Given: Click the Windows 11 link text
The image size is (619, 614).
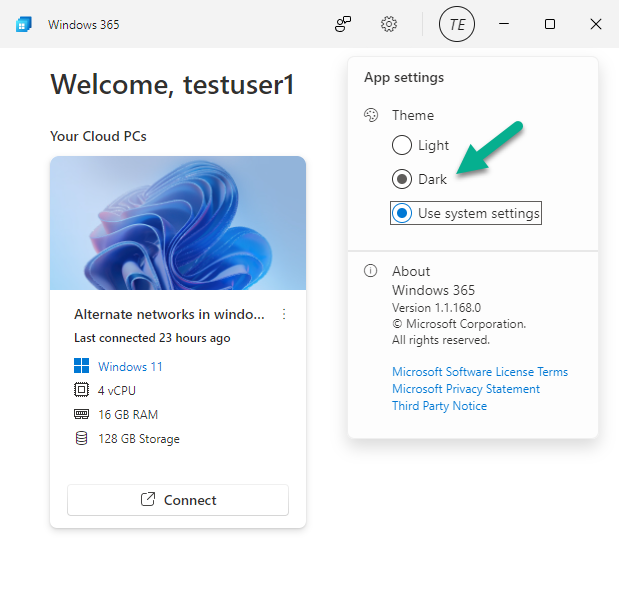Looking at the screenshot, I should (x=130, y=366).
